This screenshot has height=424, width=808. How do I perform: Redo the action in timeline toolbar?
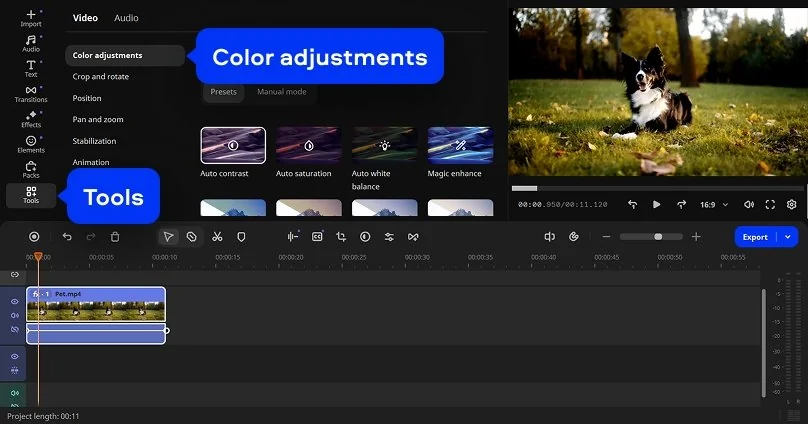point(91,236)
